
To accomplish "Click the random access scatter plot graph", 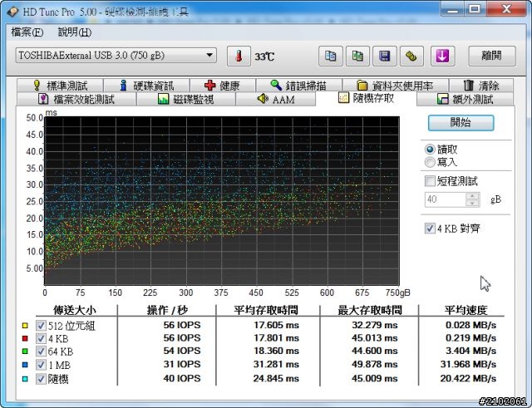I will (x=222, y=201).
